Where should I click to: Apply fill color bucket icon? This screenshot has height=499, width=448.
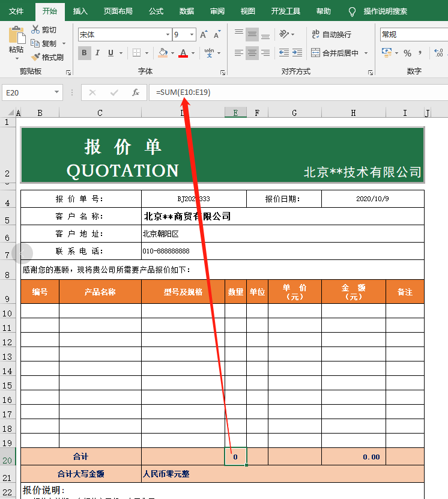pos(163,52)
